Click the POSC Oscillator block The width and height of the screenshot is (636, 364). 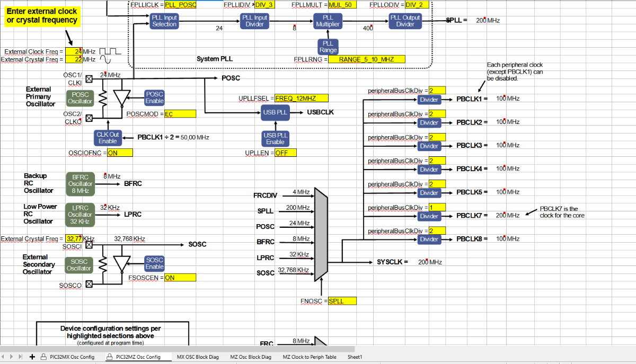80,98
